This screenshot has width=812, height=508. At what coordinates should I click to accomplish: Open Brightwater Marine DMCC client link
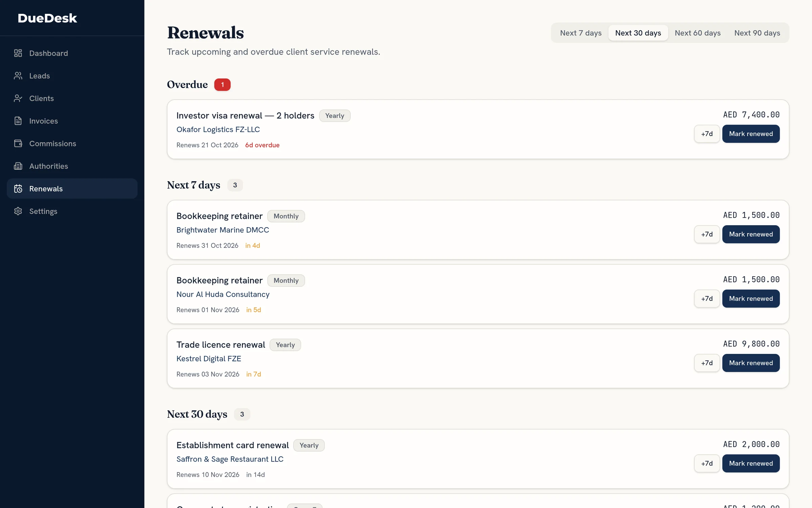(223, 230)
